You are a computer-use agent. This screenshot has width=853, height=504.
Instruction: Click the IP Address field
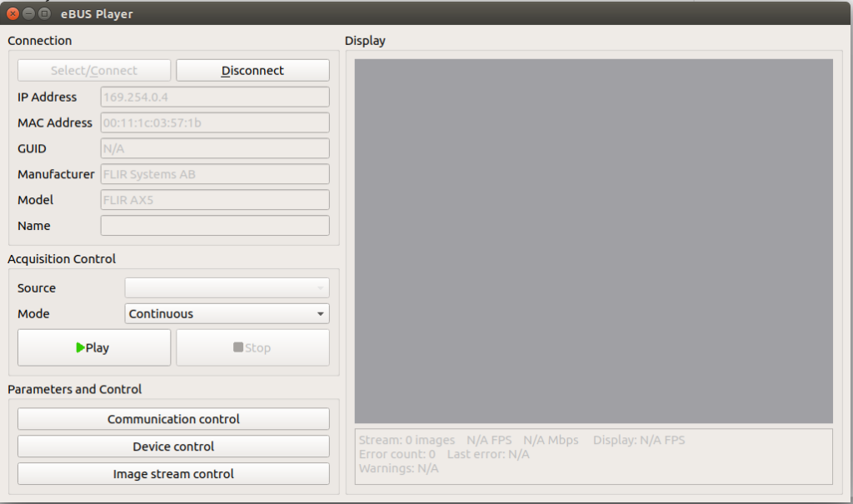coord(215,97)
